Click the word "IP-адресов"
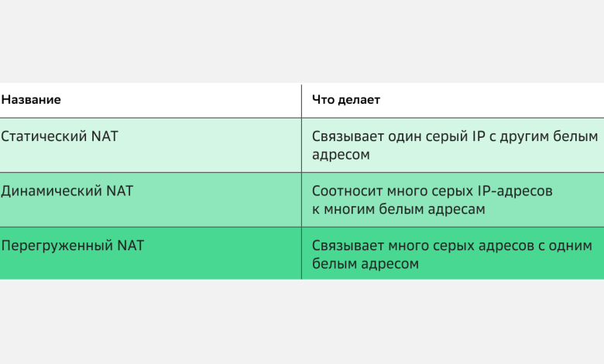The width and height of the screenshot is (604, 364). tap(516, 191)
